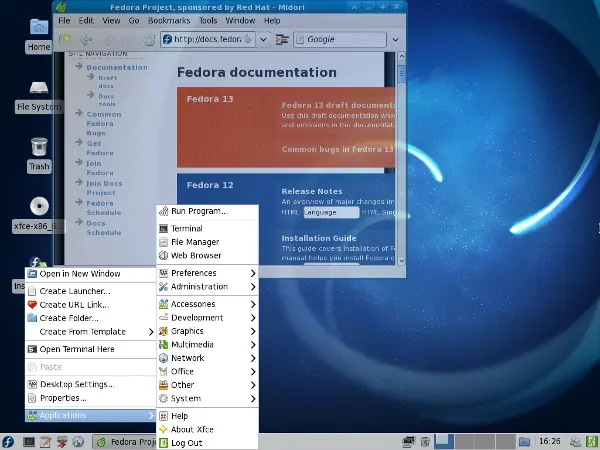Open the Fedora start menu panel icon
Screen dimensions: 600x450
click(8, 442)
